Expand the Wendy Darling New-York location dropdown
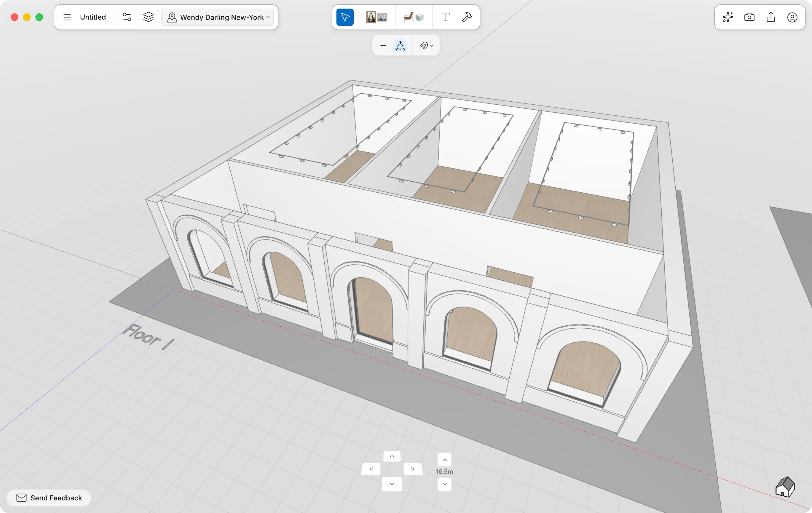This screenshot has height=513, width=812. 218,17
